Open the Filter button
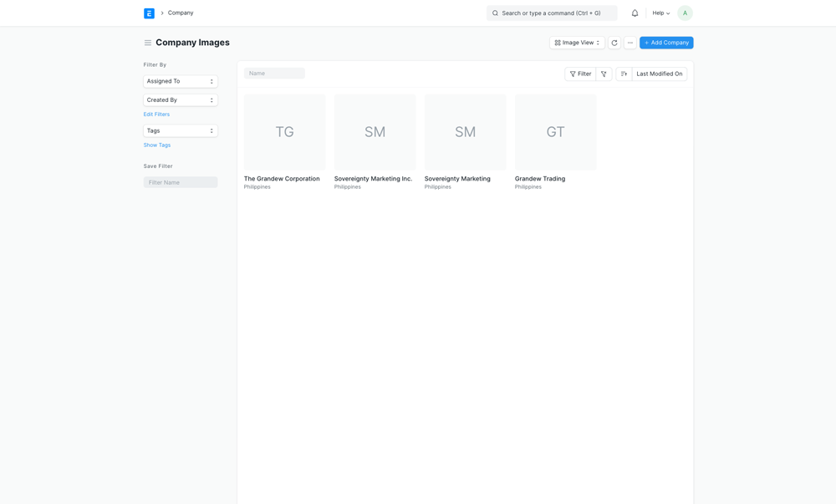This screenshot has width=836, height=504. [580, 74]
